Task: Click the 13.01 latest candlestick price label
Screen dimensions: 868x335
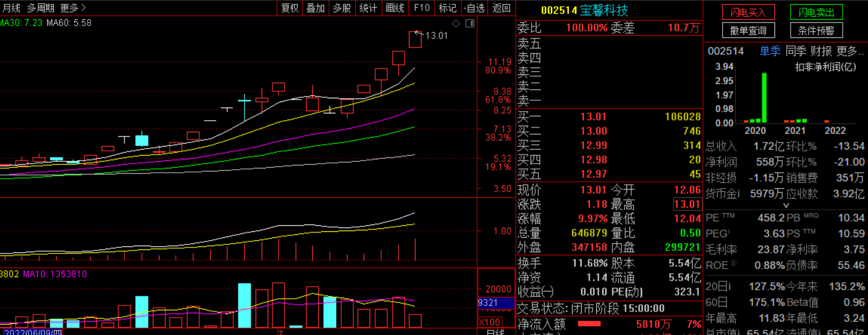Action: 437,36
